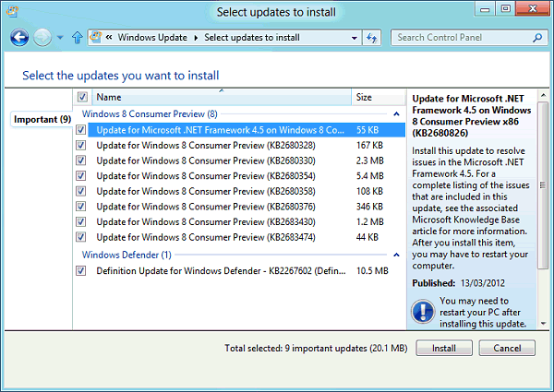Click the details pane scrollbar thumb
The width and height of the screenshot is (554, 392).
click(543, 185)
